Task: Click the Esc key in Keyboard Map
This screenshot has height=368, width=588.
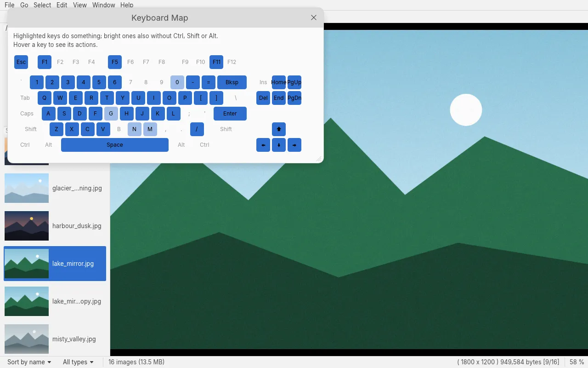Action: (x=21, y=62)
